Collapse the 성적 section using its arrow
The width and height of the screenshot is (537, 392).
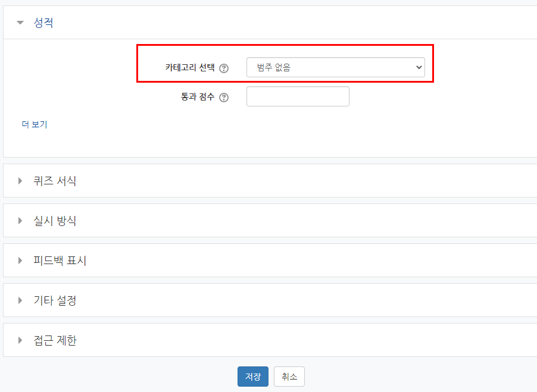click(20, 23)
